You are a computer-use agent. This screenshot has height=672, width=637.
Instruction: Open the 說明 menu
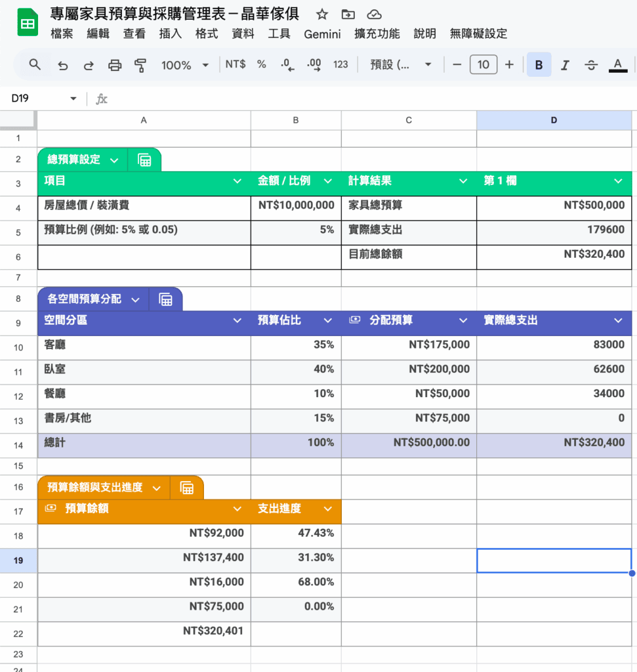click(424, 34)
